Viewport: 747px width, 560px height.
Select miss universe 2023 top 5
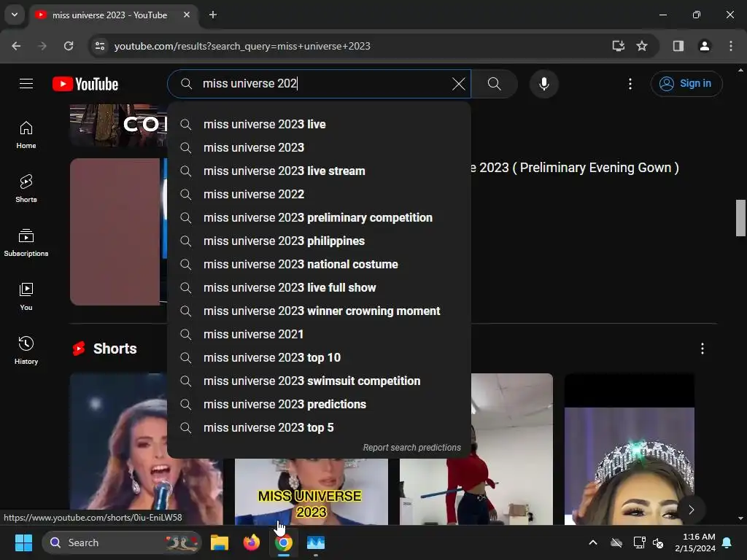320,427
